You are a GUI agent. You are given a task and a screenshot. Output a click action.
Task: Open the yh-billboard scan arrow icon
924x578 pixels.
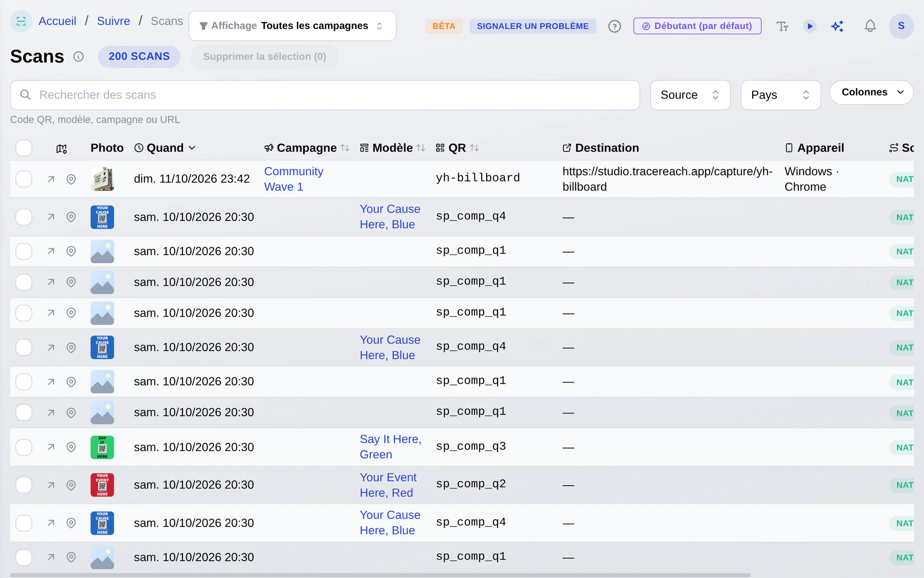point(51,179)
